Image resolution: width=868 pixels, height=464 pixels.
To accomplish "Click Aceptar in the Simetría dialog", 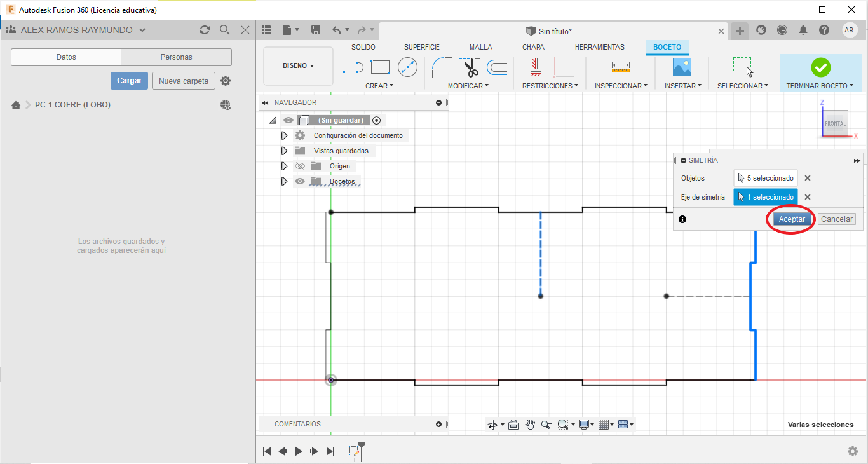I will pyautogui.click(x=792, y=219).
